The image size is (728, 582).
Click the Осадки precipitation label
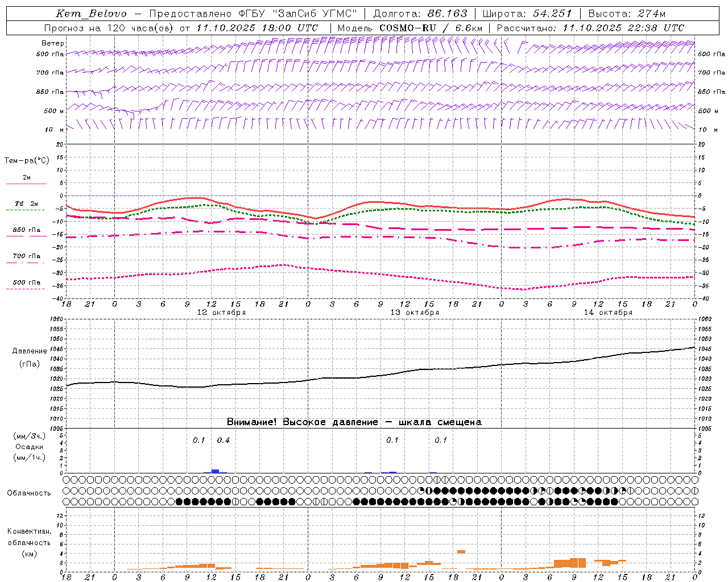point(30,447)
